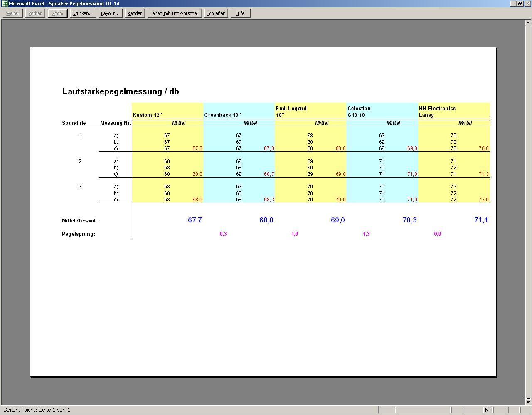Click soundfile number '2.'
The width and height of the screenshot is (532, 415).
coord(81,161)
